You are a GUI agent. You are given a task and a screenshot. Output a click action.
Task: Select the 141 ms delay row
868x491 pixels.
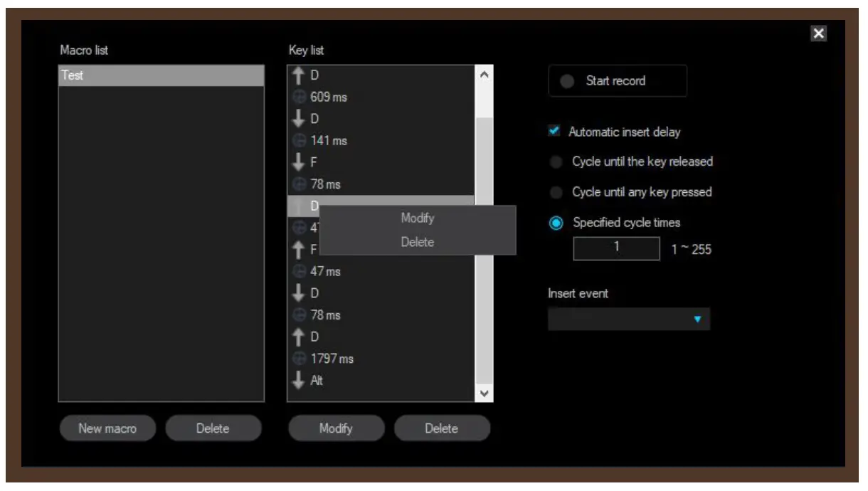pos(381,141)
